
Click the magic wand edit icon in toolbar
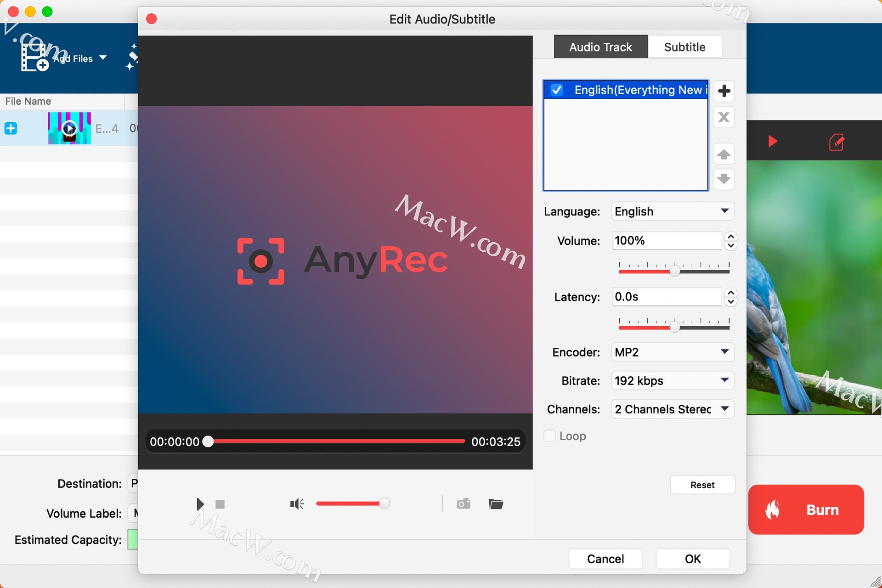(x=132, y=57)
